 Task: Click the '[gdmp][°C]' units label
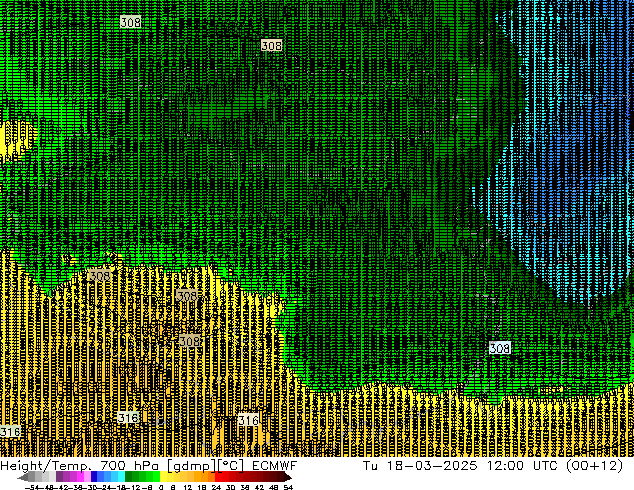(206, 467)
